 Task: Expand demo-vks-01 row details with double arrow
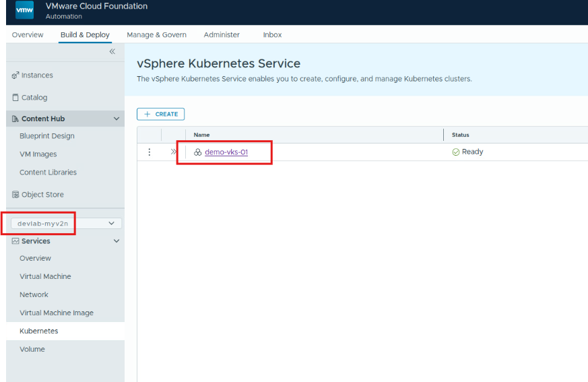click(174, 152)
